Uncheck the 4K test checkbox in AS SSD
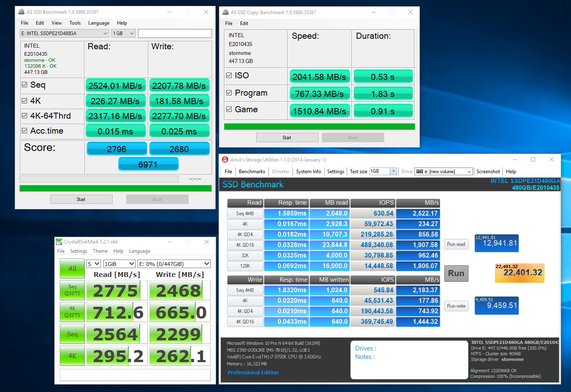This screenshot has height=392, width=571. tap(25, 101)
